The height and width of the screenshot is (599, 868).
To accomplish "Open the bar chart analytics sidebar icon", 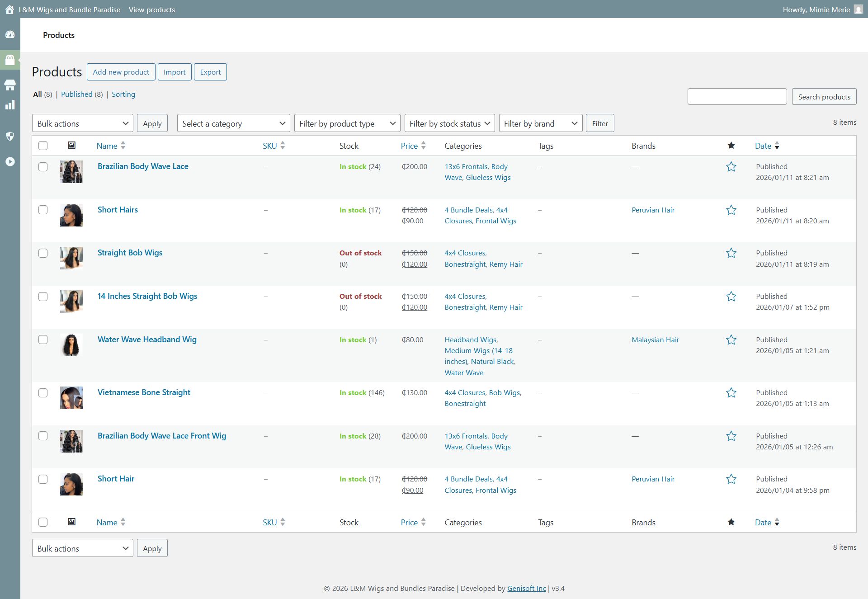I will point(10,105).
